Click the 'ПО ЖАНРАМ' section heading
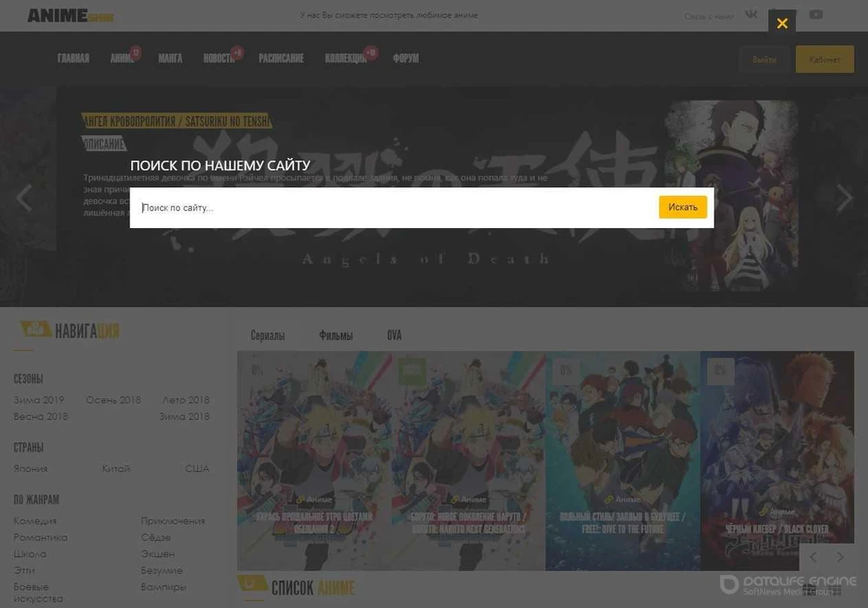868x608 pixels. [36, 500]
